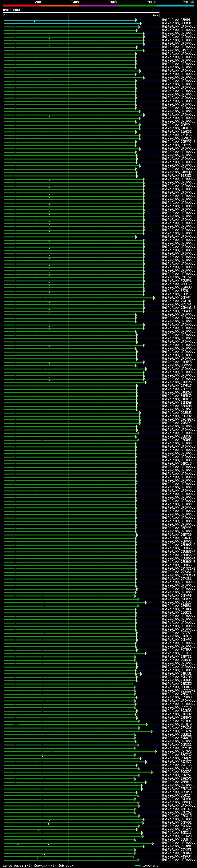Open the UniRef100_Q9Y3S1-2 isoform hit

pyautogui.click(x=179, y=568)
